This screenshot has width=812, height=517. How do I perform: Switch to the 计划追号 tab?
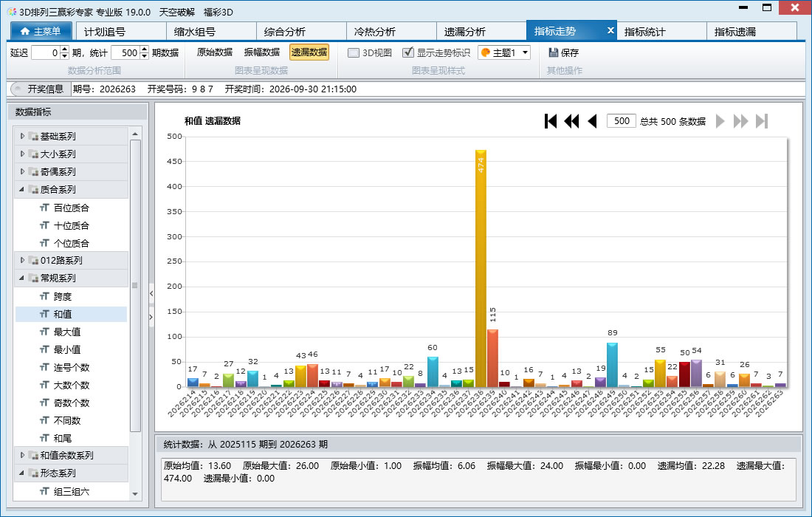(121, 31)
